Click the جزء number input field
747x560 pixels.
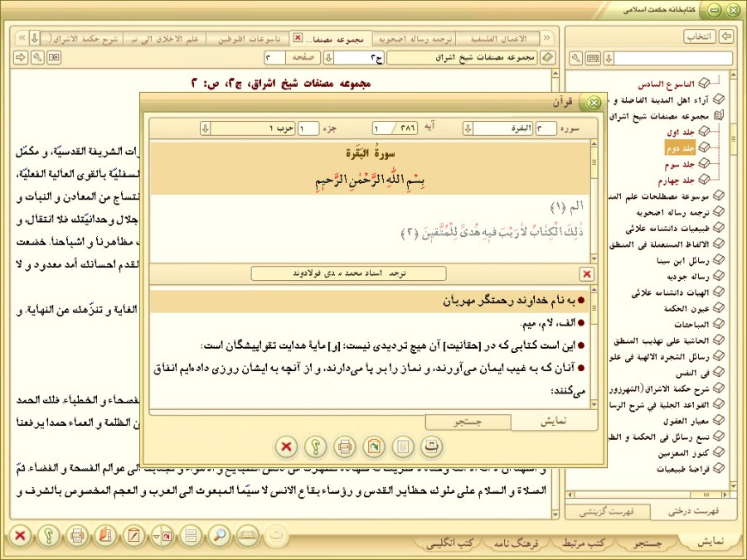(x=308, y=128)
